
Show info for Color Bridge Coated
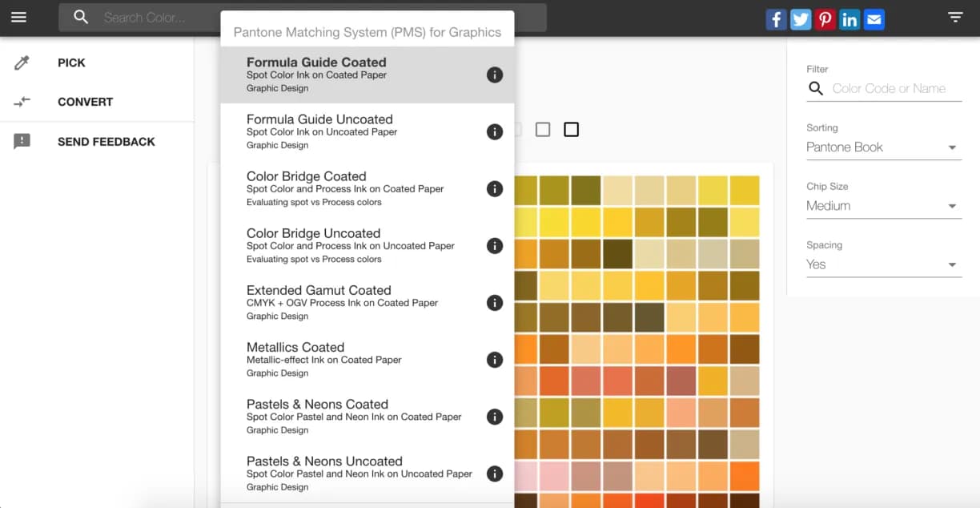click(x=495, y=188)
